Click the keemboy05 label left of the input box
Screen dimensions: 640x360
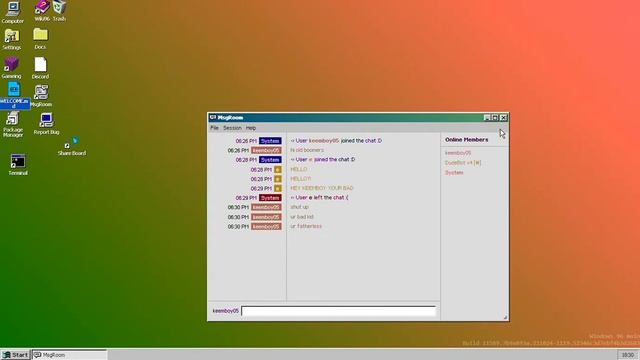225,311
